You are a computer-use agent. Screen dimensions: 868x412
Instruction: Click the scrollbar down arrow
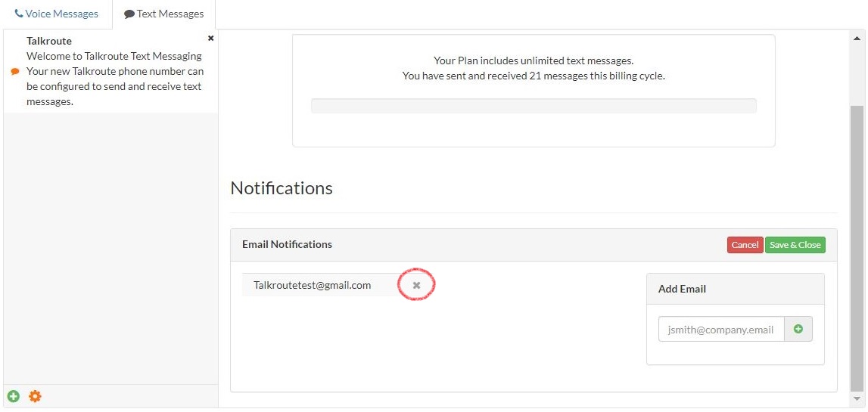tap(857, 398)
